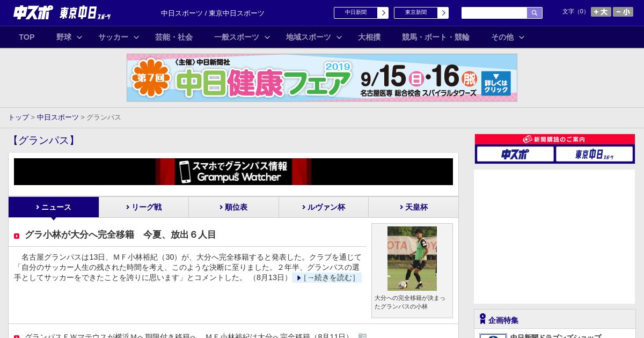Click the →続きを読む link
Image resolution: width=644 pixels, height=338 pixels.
pos(327,277)
